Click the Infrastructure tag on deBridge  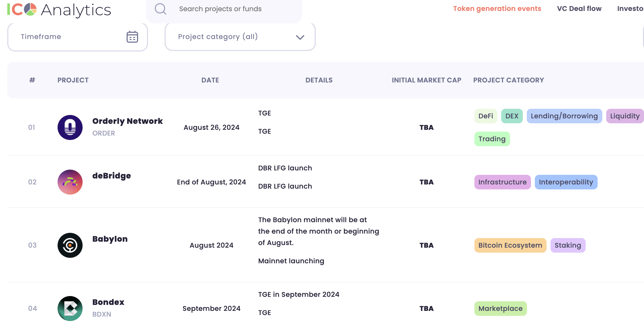503,182
